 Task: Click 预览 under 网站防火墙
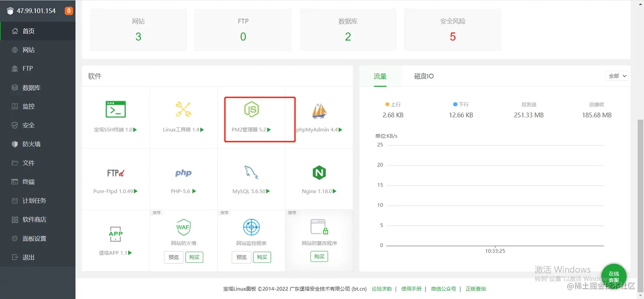(174, 257)
